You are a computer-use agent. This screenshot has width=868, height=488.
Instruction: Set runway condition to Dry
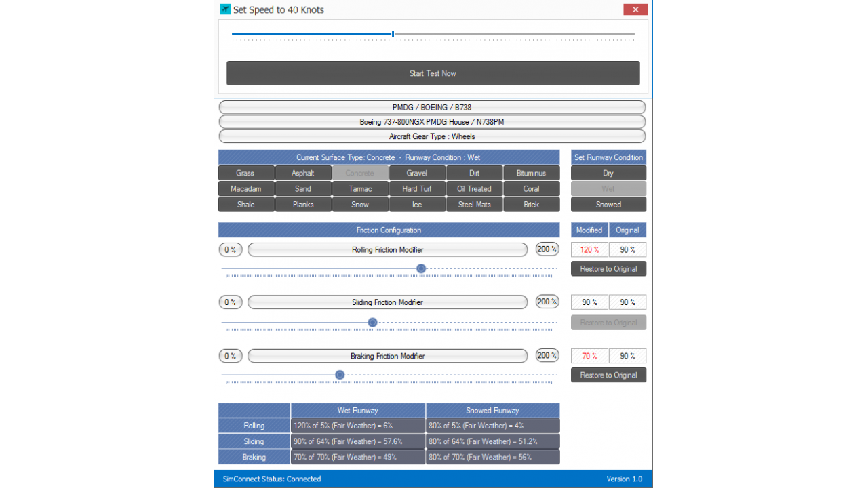point(608,173)
